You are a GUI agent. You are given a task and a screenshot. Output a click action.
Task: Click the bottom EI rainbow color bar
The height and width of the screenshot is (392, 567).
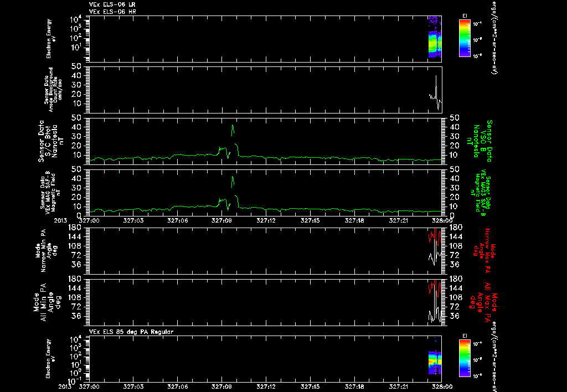[x=465, y=358]
